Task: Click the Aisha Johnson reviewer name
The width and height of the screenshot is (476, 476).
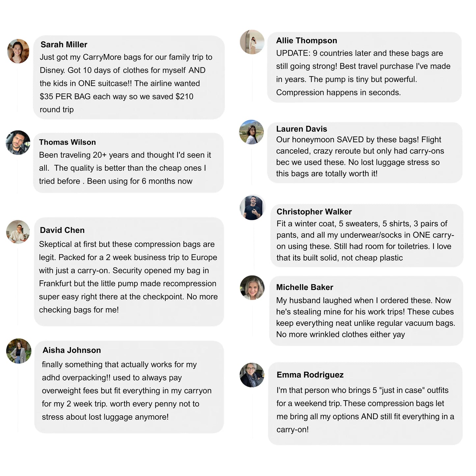Action: [72, 350]
